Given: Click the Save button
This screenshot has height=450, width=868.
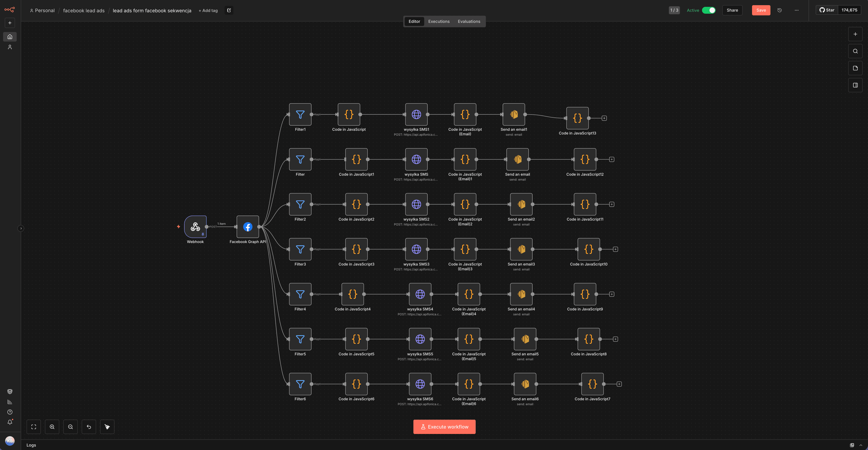Looking at the screenshot, I should [761, 10].
